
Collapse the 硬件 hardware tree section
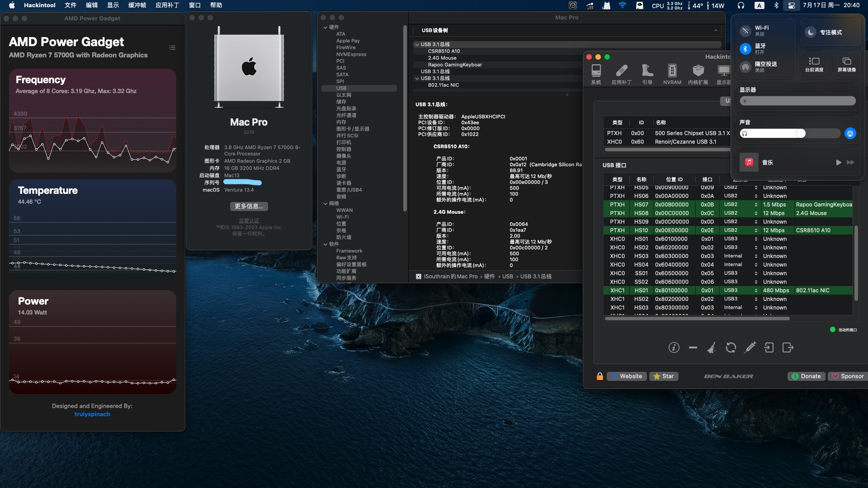pos(325,27)
